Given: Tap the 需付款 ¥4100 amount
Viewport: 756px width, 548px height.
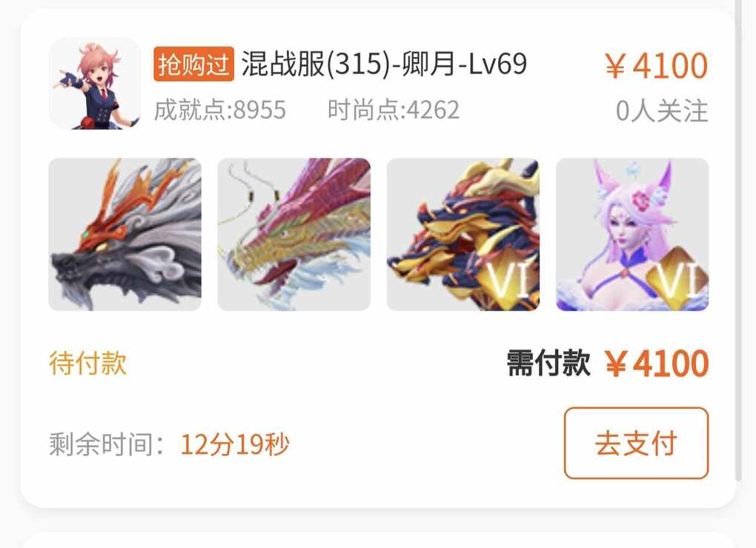Looking at the screenshot, I should coord(608,363).
